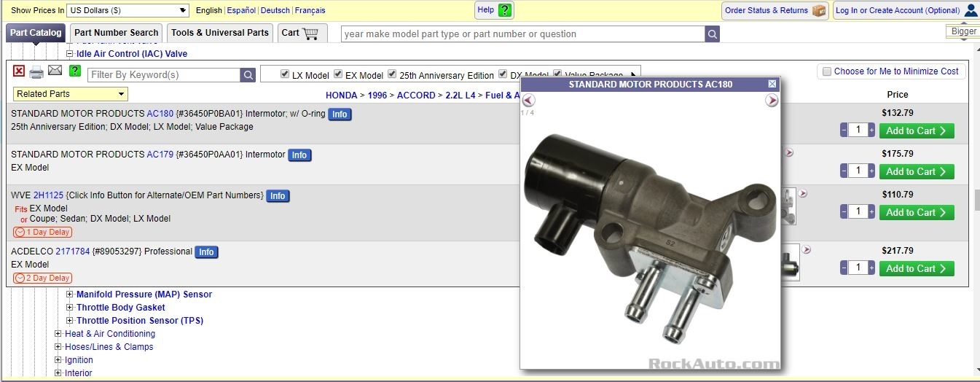The height and width of the screenshot is (382, 980).
Task: Click the envelope email icon
Action: pyautogui.click(x=55, y=71)
